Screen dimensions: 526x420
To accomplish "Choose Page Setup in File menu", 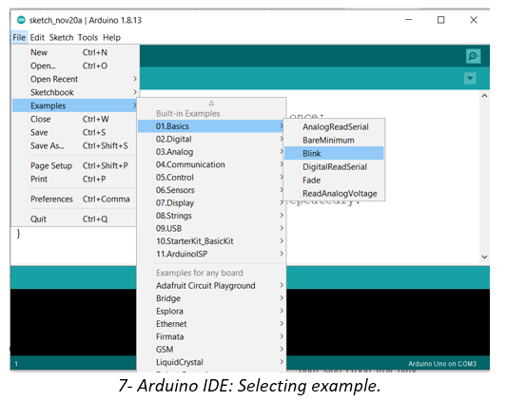I will (75, 165).
